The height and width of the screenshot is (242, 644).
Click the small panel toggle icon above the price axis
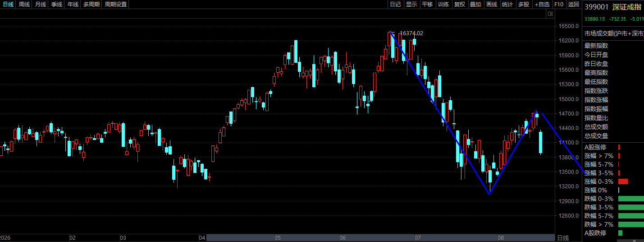(x=550, y=14)
